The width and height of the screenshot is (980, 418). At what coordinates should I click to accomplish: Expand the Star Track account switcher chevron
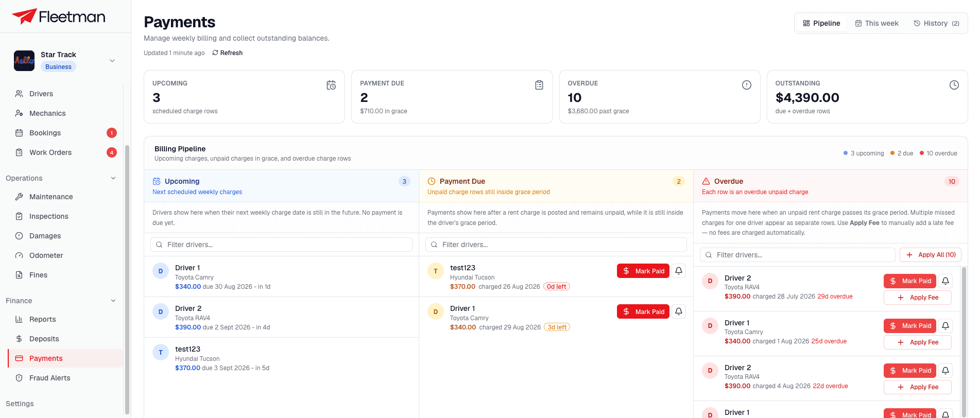tap(112, 61)
